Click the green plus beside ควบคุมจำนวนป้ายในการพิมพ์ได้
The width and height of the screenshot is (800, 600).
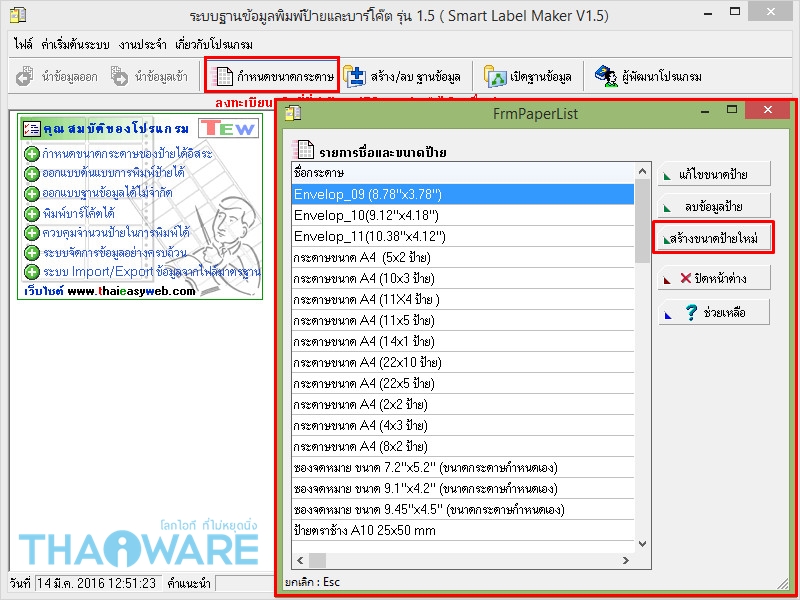point(32,233)
